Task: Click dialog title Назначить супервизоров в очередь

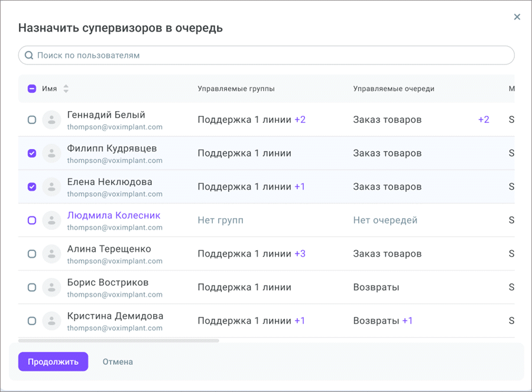Action: tap(121, 28)
